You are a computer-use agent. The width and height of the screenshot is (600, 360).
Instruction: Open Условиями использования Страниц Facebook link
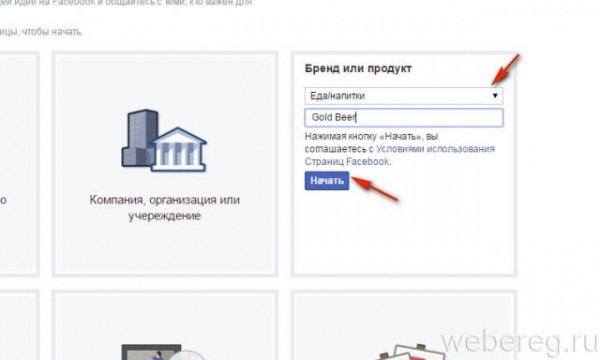[x=399, y=155]
